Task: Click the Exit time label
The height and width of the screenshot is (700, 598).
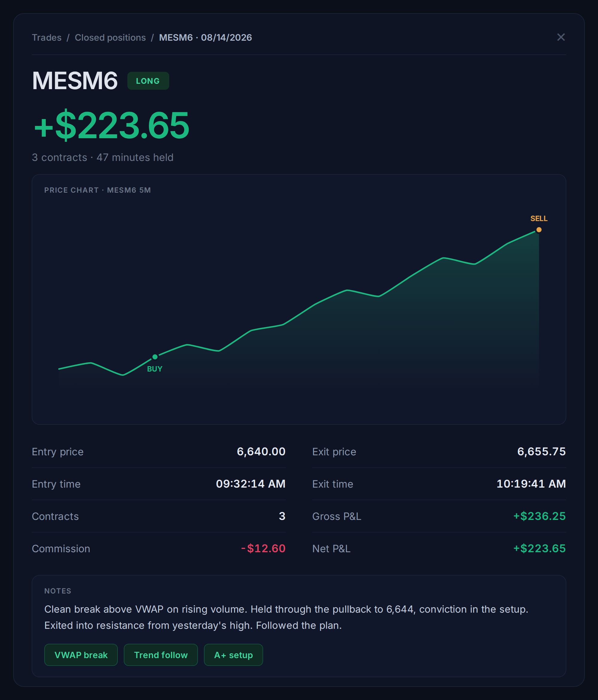Action: point(332,484)
